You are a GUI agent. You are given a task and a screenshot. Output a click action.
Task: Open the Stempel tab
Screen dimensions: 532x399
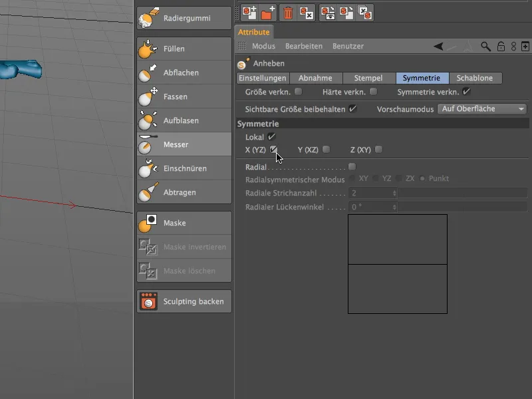[368, 78]
